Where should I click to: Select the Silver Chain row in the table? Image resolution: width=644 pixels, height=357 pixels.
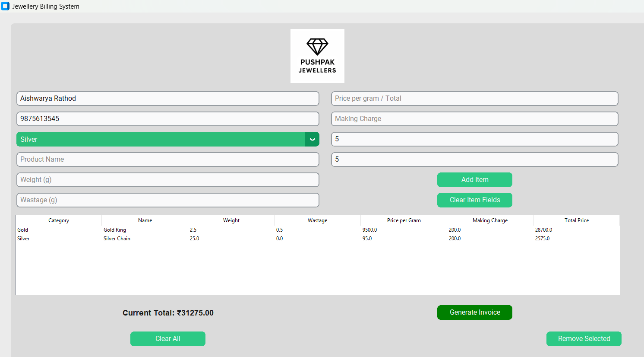173,238
